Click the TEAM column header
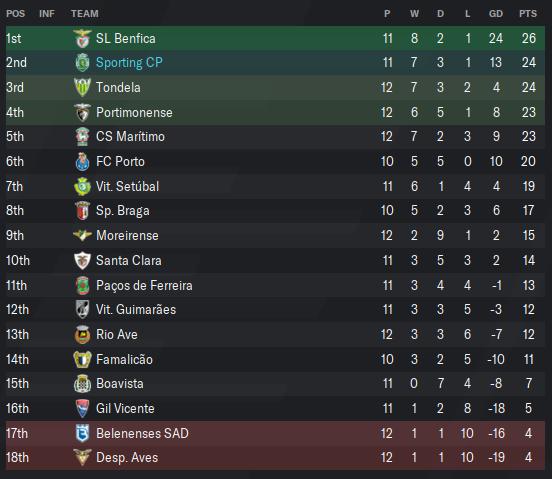The image size is (552, 479). click(x=85, y=14)
